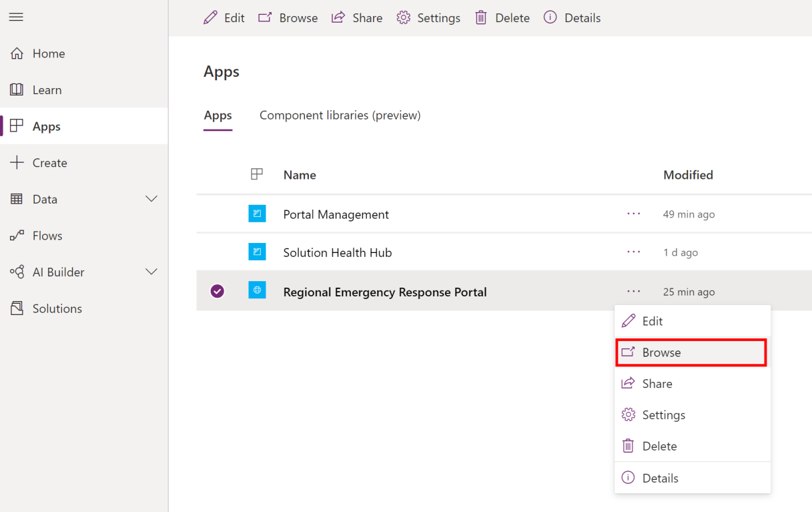Choose Browse in the context menu

[x=692, y=352]
